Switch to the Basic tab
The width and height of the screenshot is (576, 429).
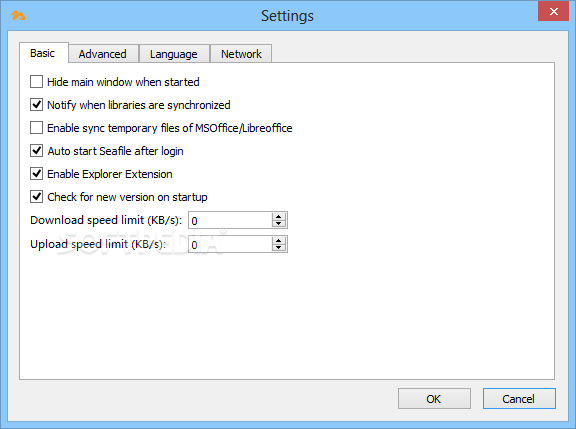tap(43, 53)
